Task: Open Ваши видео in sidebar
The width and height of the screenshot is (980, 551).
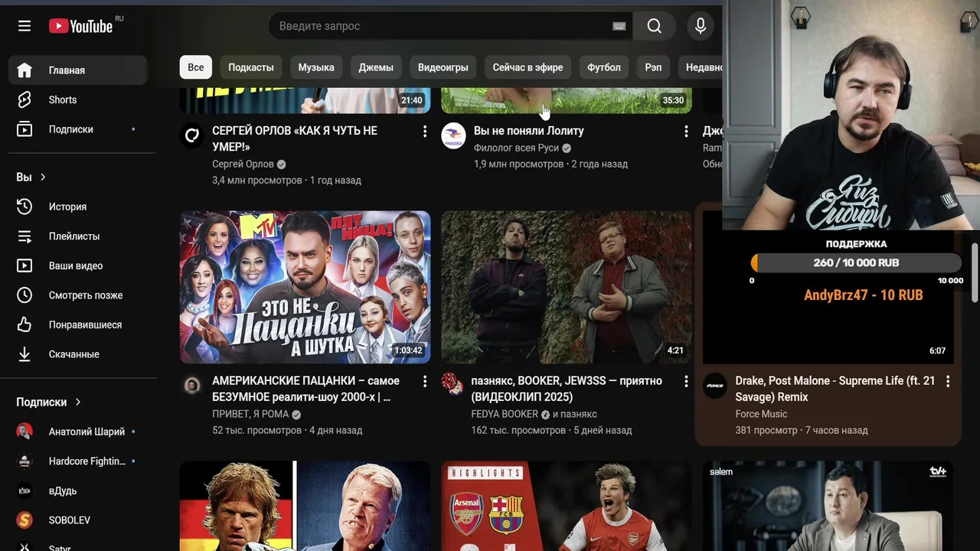Action: (x=78, y=266)
